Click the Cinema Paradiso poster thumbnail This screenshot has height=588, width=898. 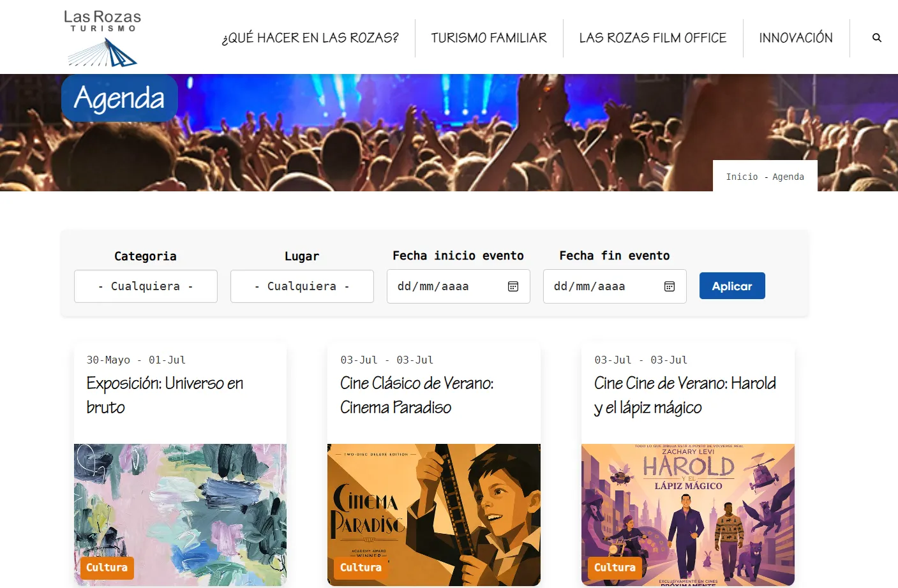434,515
